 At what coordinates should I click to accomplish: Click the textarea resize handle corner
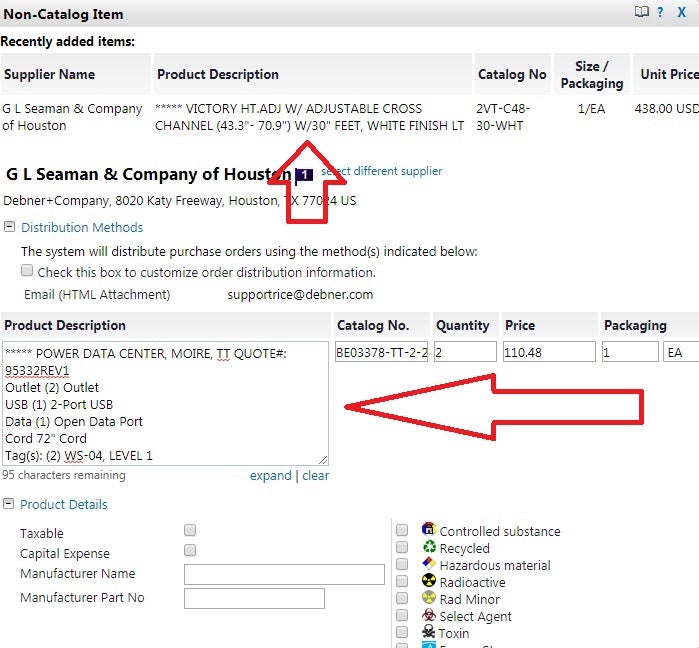click(x=323, y=460)
